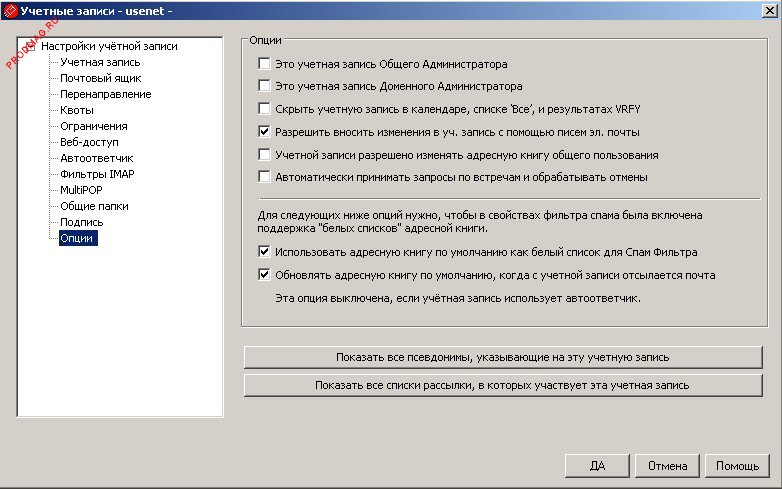Open Учетная запись in the settings tree
The image size is (782, 489).
click(x=99, y=62)
